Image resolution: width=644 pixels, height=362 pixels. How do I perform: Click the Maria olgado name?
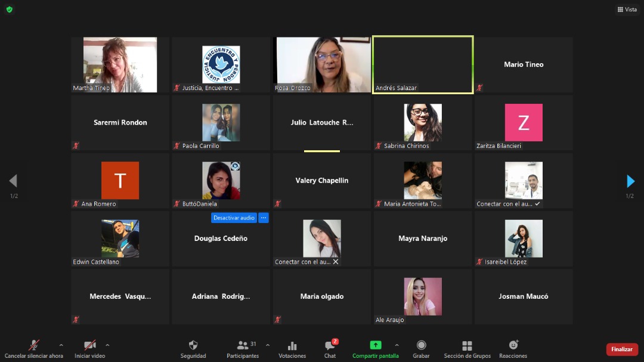322,296
